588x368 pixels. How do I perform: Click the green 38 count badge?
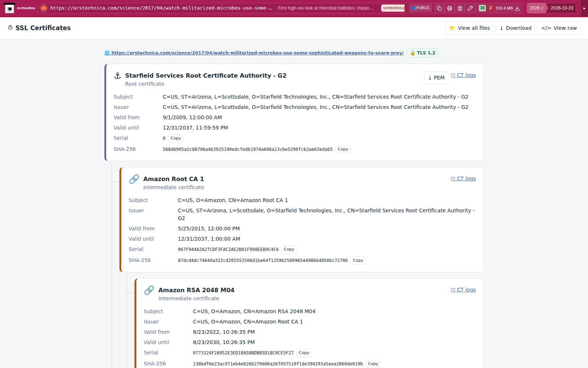click(482, 8)
